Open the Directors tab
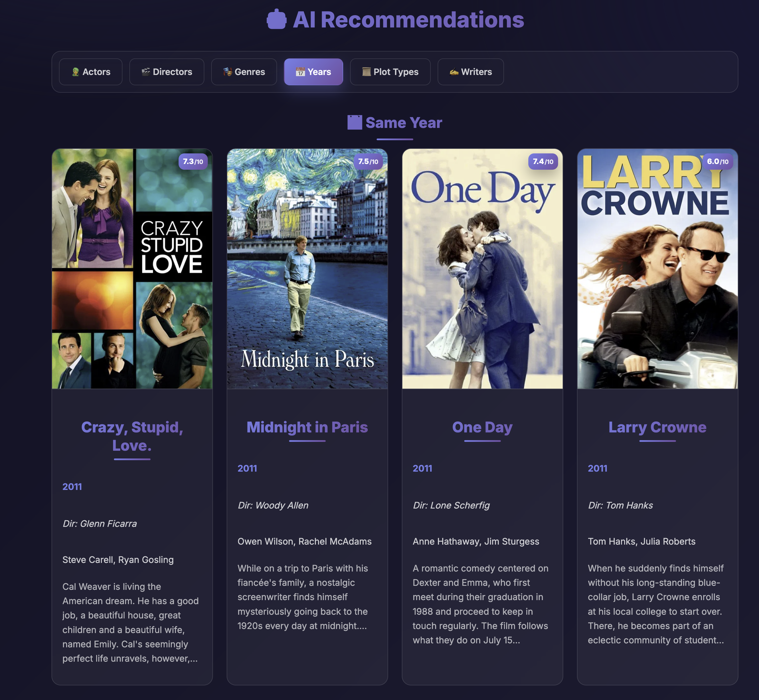The image size is (759, 700). (x=167, y=72)
